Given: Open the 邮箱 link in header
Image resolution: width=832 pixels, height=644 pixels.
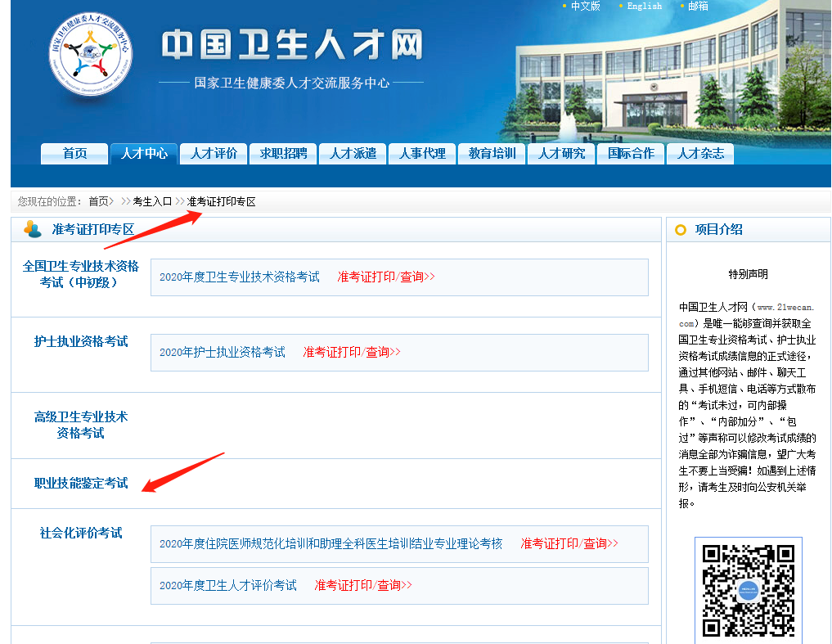Looking at the screenshot, I should coord(698,6).
